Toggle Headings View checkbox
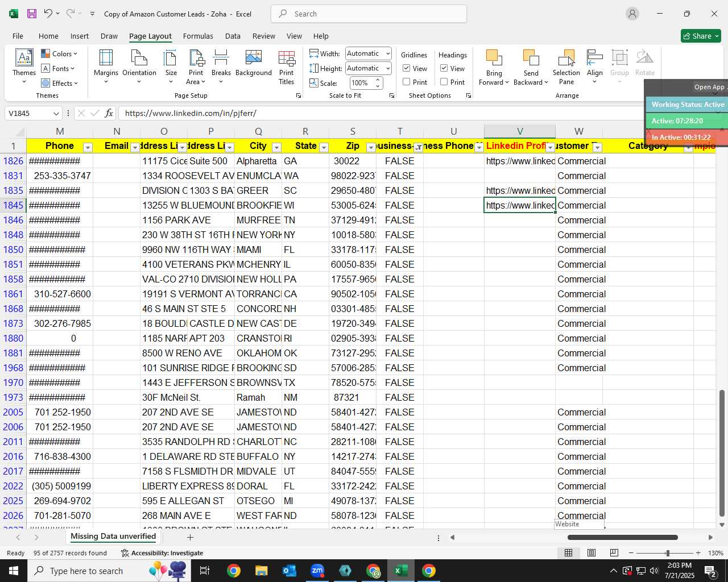The height and width of the screenshot is (582, 728). click(x=444, y=68)
